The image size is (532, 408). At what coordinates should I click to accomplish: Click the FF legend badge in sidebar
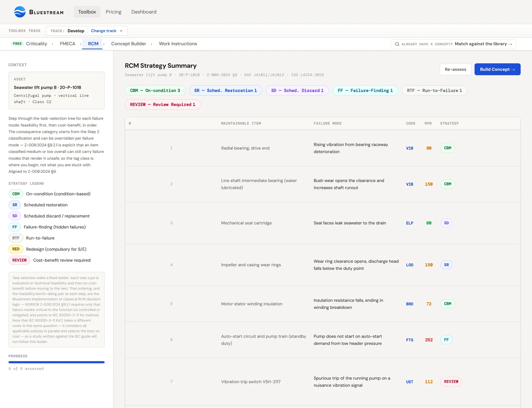click(x=15, y=227)
